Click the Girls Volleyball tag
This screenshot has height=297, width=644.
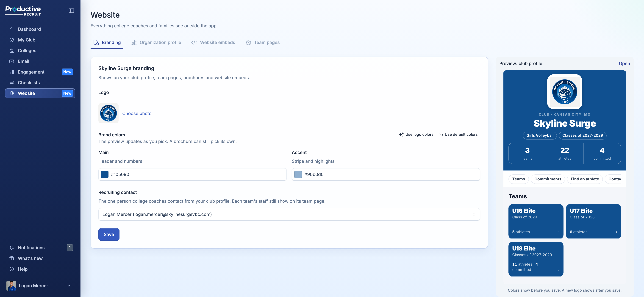coord(540,136)
